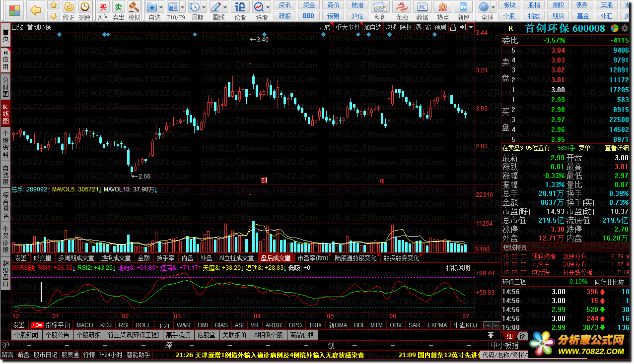Toggle 重大事件 major events markers
Image resolution: width=634 pixels, height=364 pixels.
tap(348, 28)
